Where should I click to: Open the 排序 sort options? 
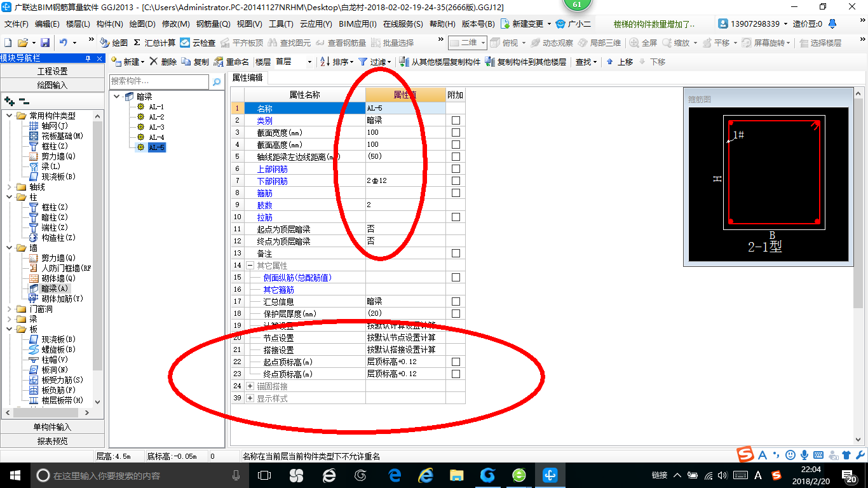[x=336, y=62]
